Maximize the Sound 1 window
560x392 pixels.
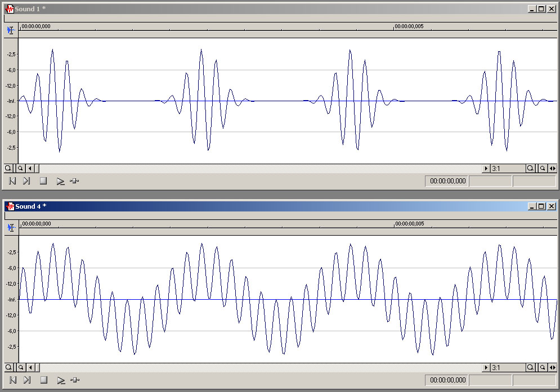click(x=541, y=9)
